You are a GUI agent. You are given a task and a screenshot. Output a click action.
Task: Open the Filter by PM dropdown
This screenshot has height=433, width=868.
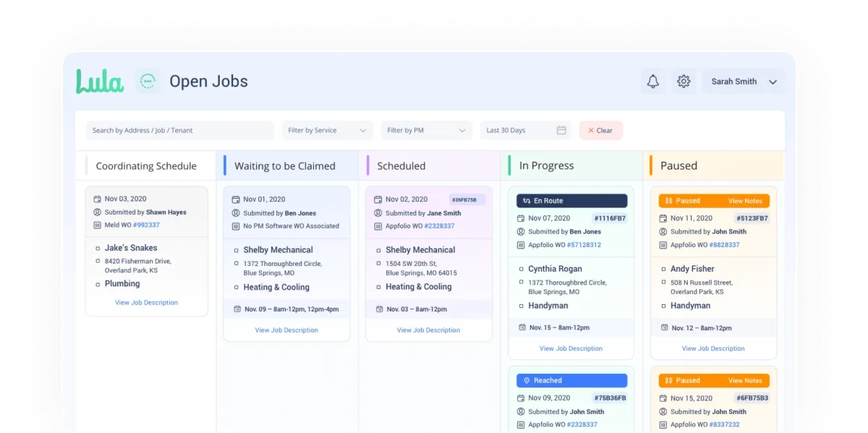click(x=426, y=130)
